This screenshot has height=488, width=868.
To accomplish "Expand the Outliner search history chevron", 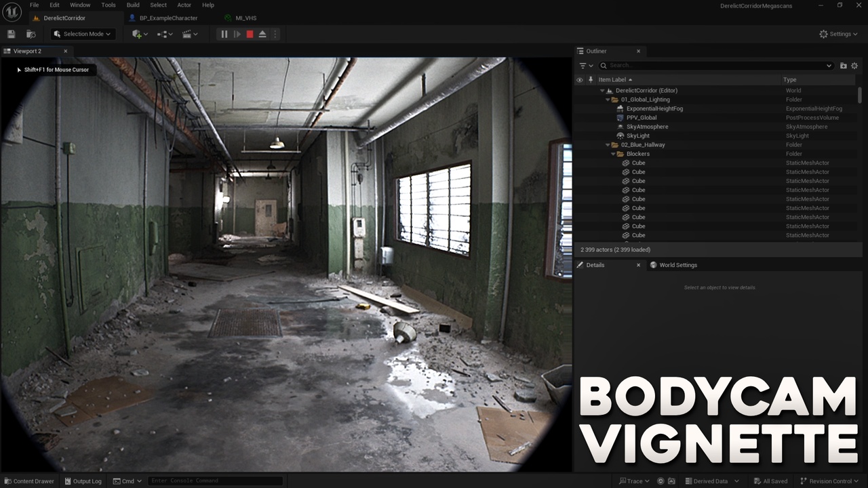I will (x=829, y=66).
